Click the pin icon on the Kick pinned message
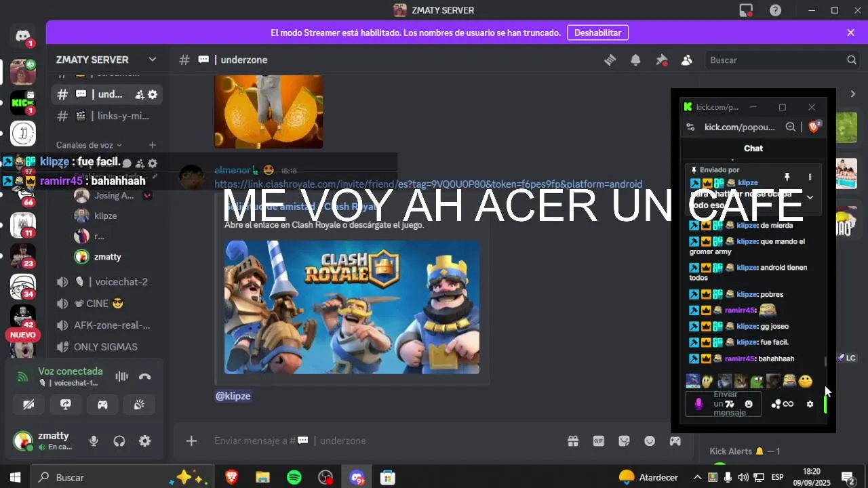 click(787, 177)
